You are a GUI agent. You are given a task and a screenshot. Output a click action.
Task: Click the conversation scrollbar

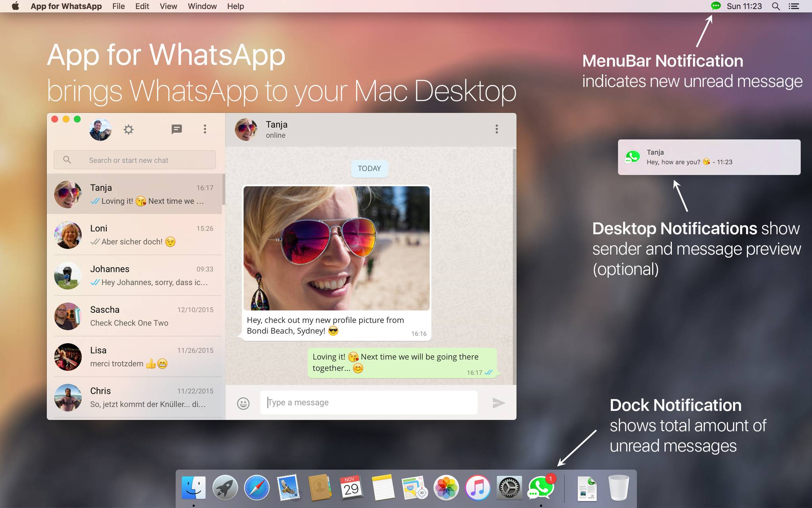pyautogui.click(x=514, y=266)
